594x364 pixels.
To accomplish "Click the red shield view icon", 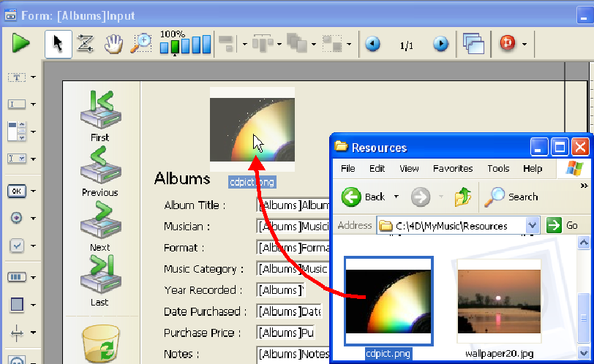I will tap(508, 42).
